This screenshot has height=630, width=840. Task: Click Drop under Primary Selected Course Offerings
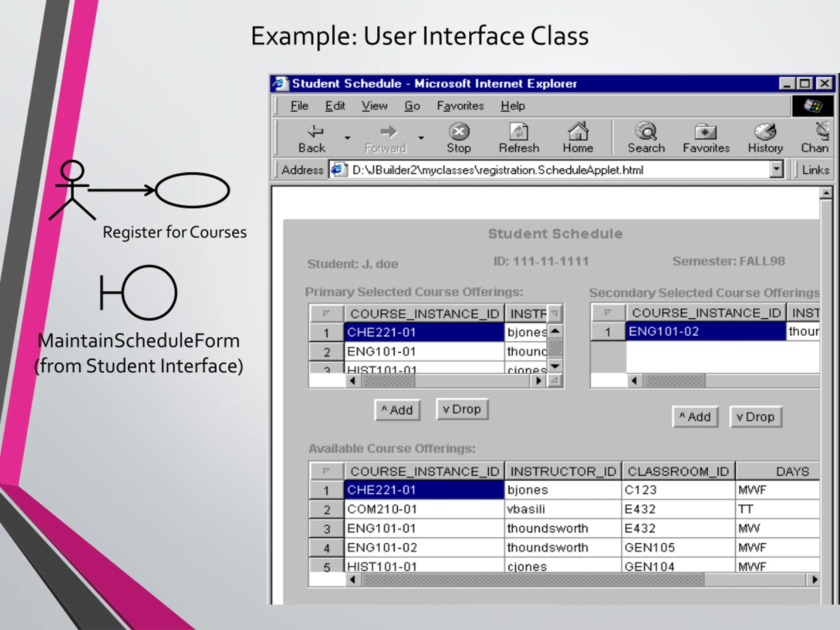point(462,409)
